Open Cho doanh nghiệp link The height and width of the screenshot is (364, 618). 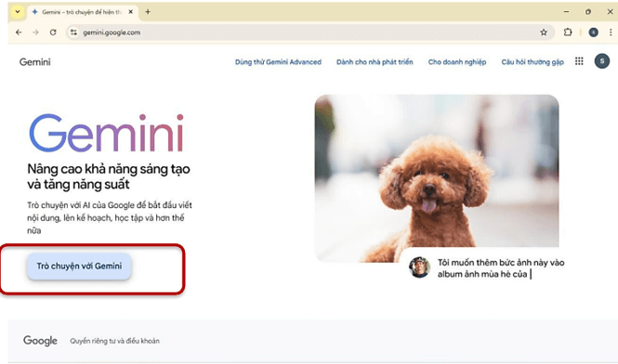pyautogui.click(x=457, y=62)
